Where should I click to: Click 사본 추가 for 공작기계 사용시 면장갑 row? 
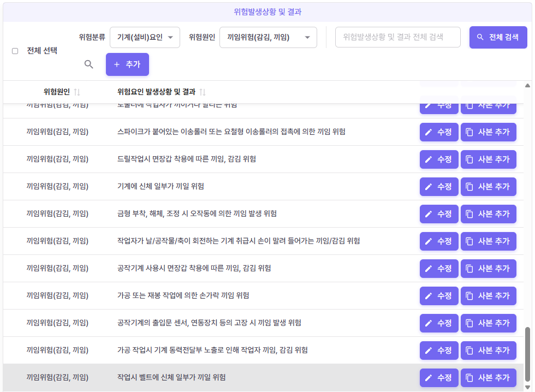point(488,269)
